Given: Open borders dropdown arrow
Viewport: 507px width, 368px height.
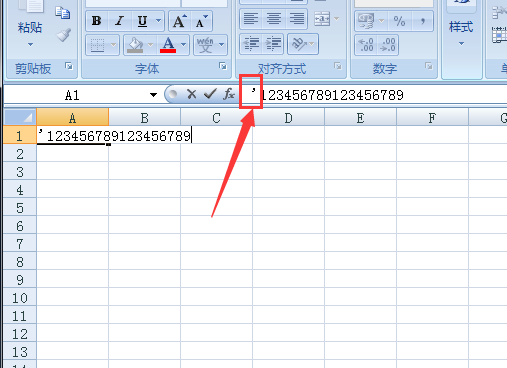Looking at the screenshot, I should [114, 45].
